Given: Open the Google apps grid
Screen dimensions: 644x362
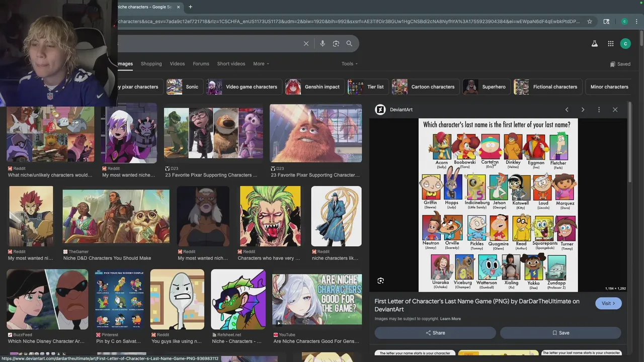Looking at the screenshot, I should [610, 44].
